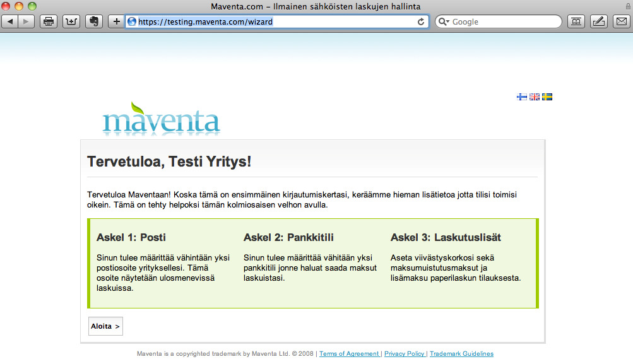Click the mail envelope toolbar icon
This screenshot has height=364, width=633.
click(x=622, y=21)
